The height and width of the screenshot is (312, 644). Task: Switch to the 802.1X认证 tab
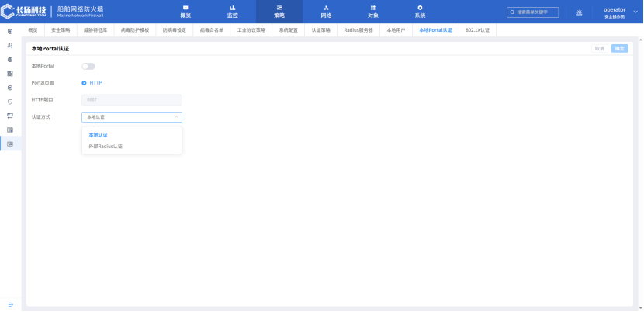[x=477, y=29]
